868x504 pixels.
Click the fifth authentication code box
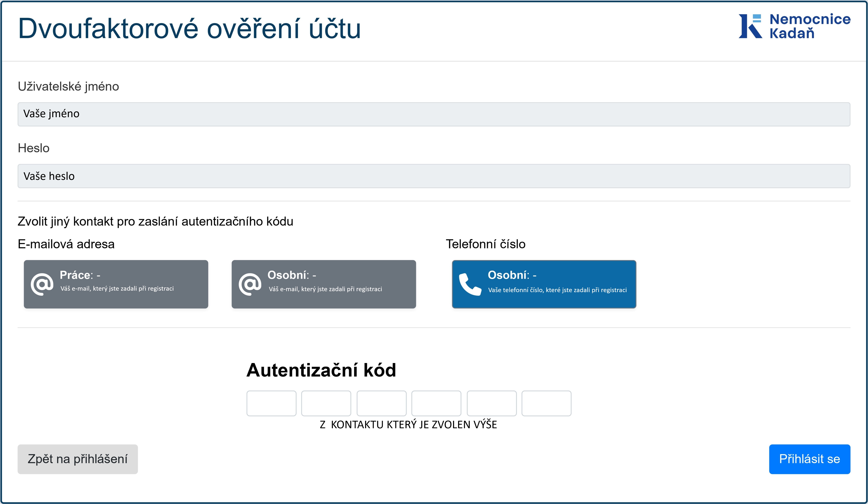click(x=492, y=403)
